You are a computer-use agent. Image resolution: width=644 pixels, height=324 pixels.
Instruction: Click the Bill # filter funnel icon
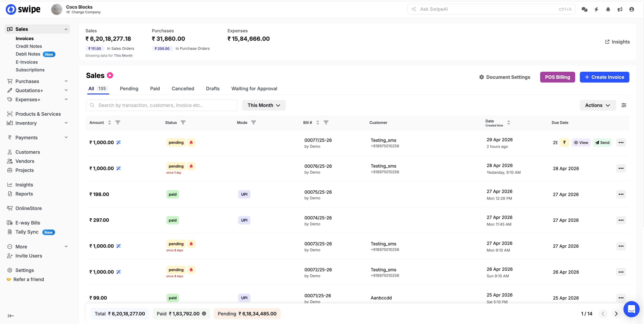pyautogui.click(x=326, y=122)
